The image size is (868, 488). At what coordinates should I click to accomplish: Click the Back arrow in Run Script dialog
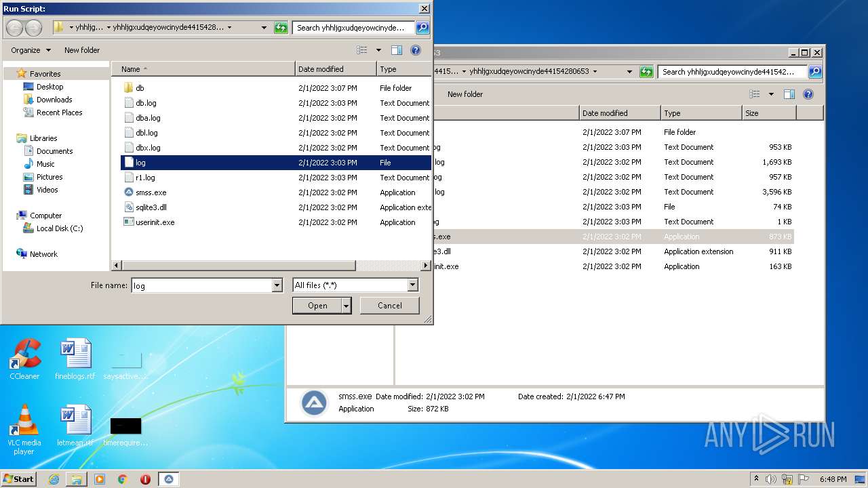point(14,28)
